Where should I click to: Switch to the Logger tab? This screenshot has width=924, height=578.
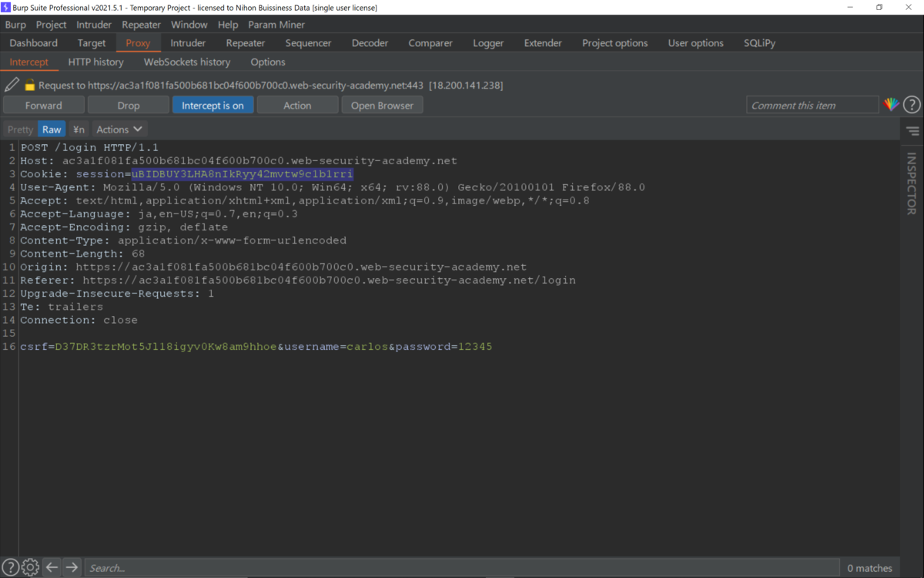(x=488, y=43)
